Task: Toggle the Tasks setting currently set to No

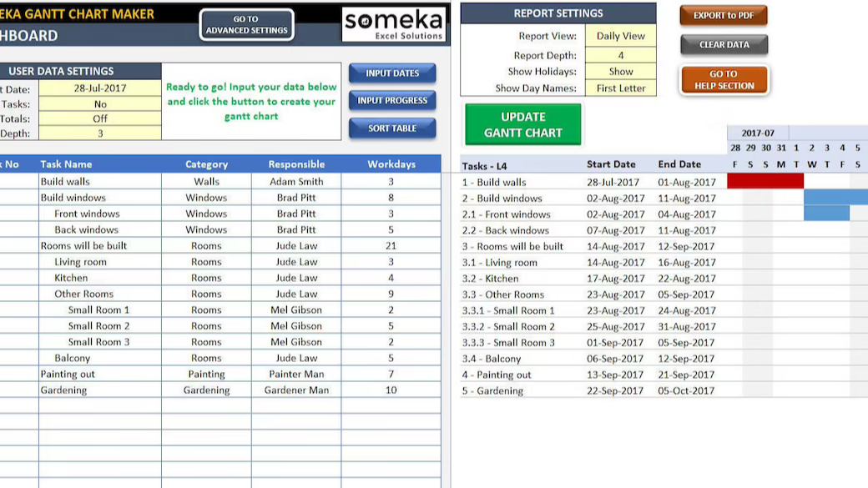Action: (101, 104)
